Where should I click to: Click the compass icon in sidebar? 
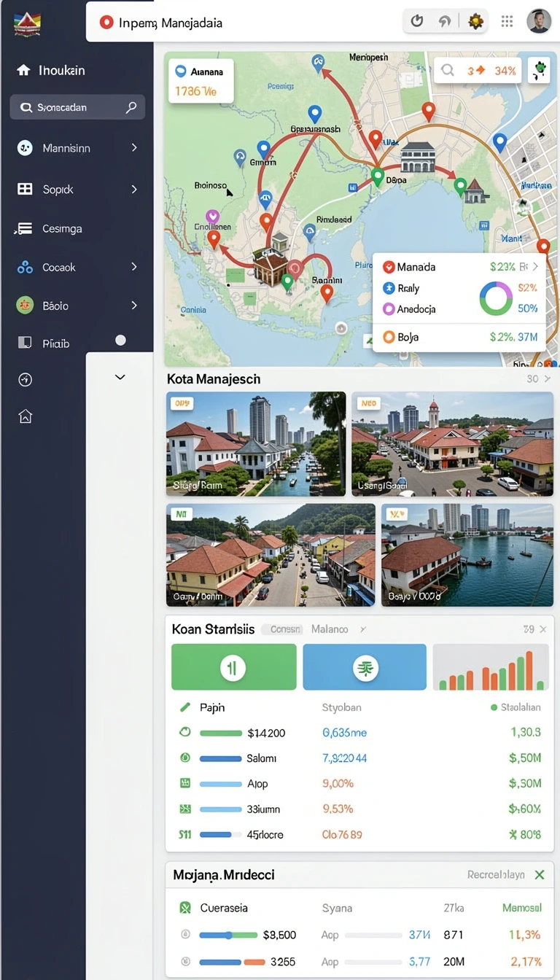(25, 379)
